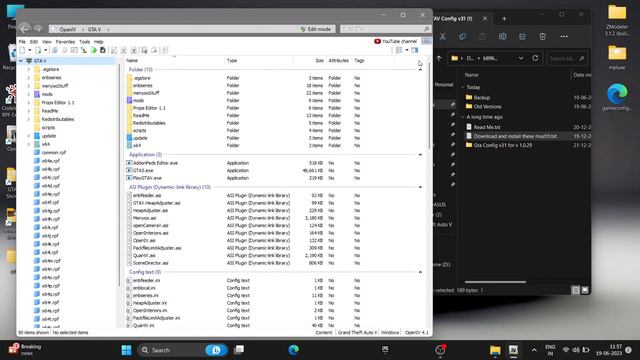The height and width of the screenshot is (360, 640).
Task: Click the OpenIV search field
Action: click(x=385, y=29)
